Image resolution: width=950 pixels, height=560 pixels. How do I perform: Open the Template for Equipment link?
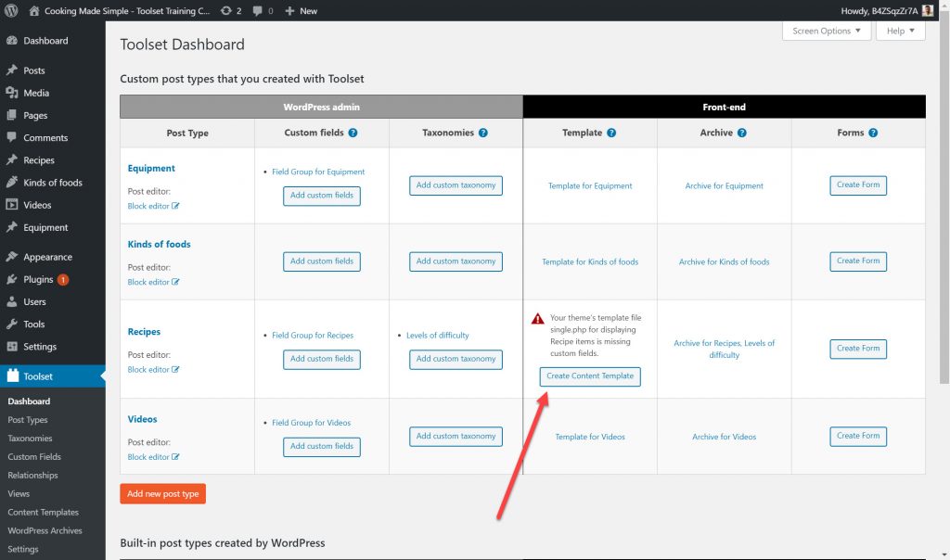590,185
